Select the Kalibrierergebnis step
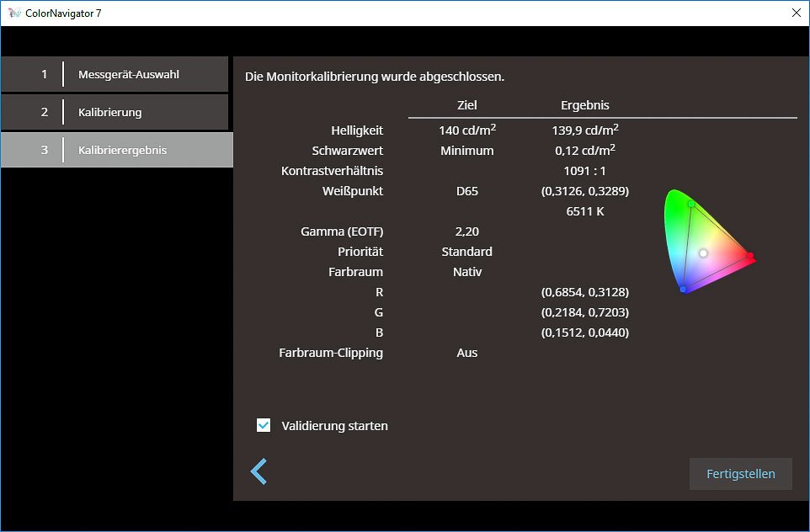810x532 pixels. (116, 150)
